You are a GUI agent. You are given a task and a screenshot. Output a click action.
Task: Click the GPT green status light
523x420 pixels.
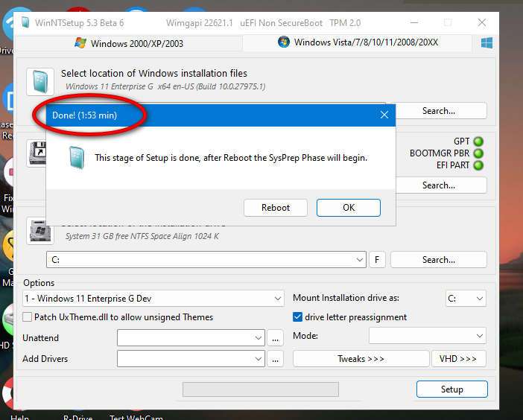click(478, 141)
